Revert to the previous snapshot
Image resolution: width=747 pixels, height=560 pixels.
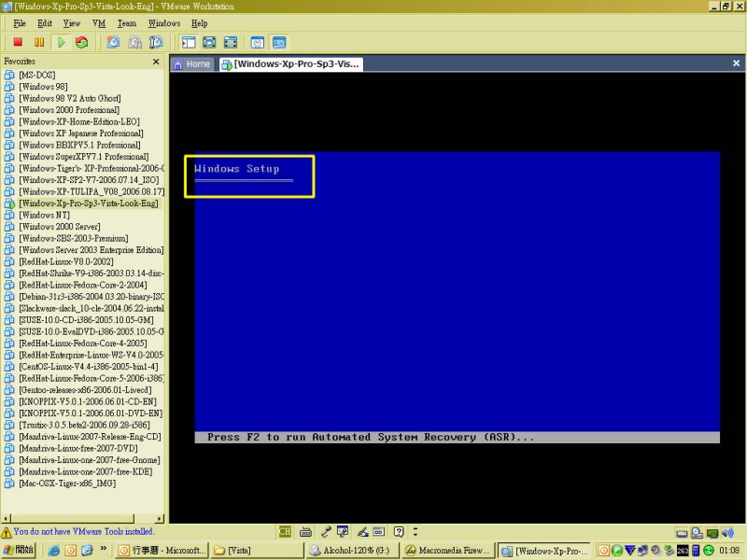pyautogui.click(x=134, y=42)
